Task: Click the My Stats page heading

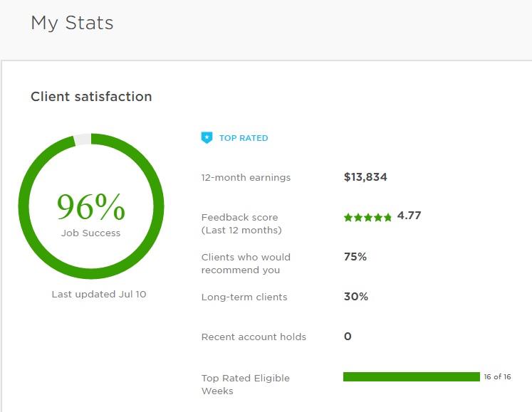Action: (x=72, y=23)
